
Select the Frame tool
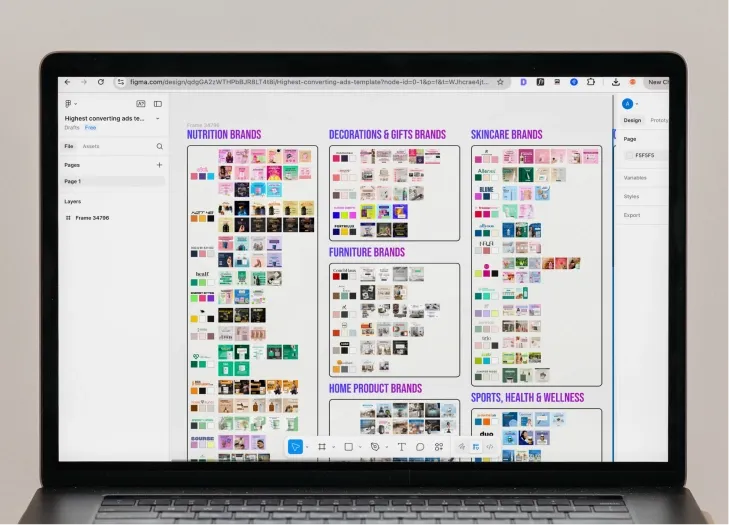click(322, 447)
